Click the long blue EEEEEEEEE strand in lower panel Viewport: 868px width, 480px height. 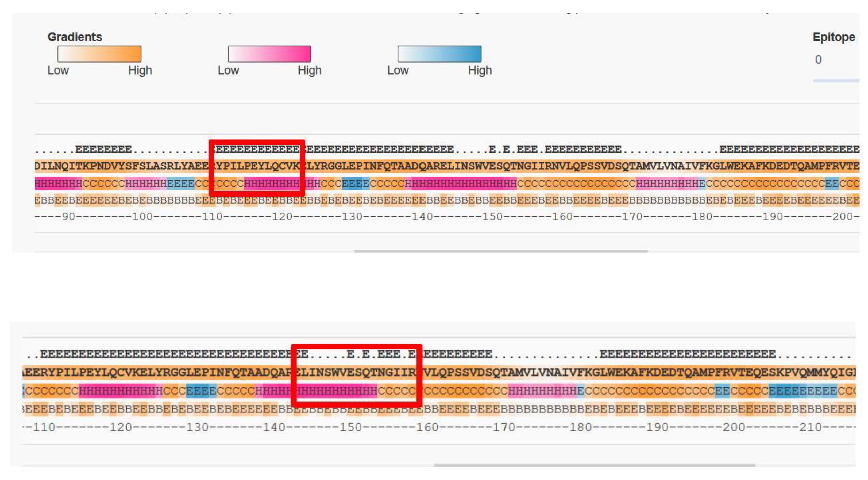click(803, 391)
